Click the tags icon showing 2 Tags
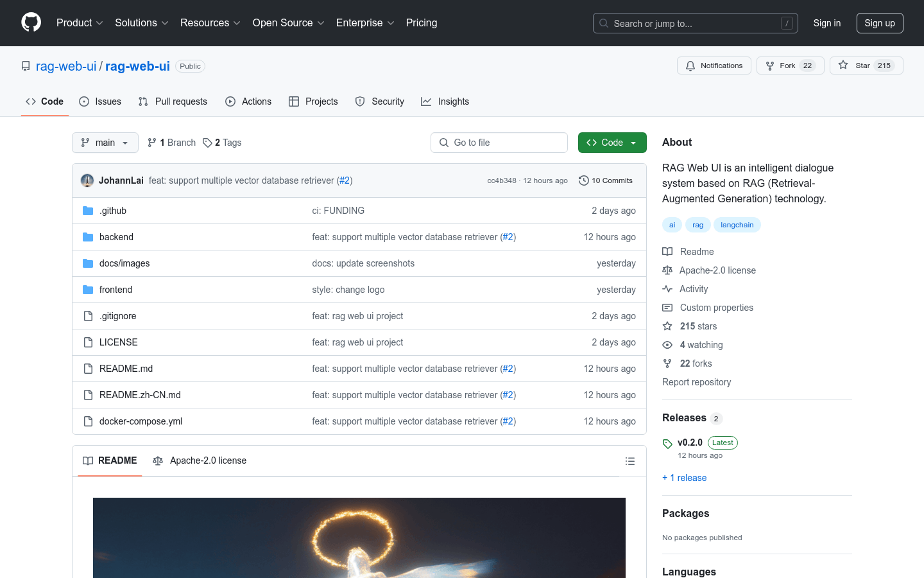The width and height of the screenshot is (924, 578). pos(207,143)
